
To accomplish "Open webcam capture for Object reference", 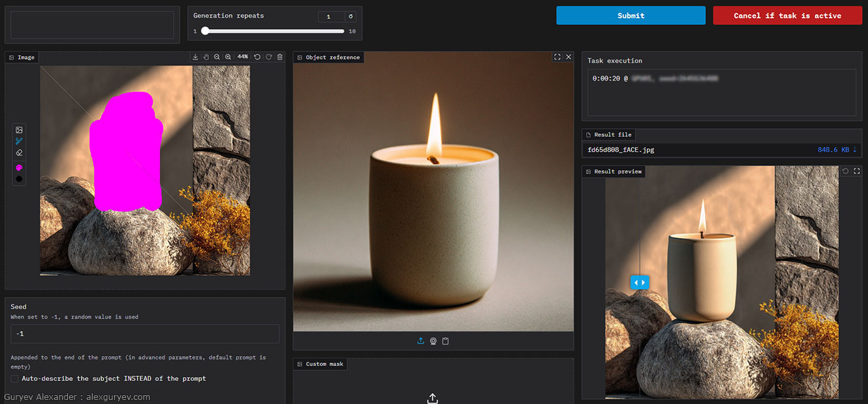I will (433, 341).
